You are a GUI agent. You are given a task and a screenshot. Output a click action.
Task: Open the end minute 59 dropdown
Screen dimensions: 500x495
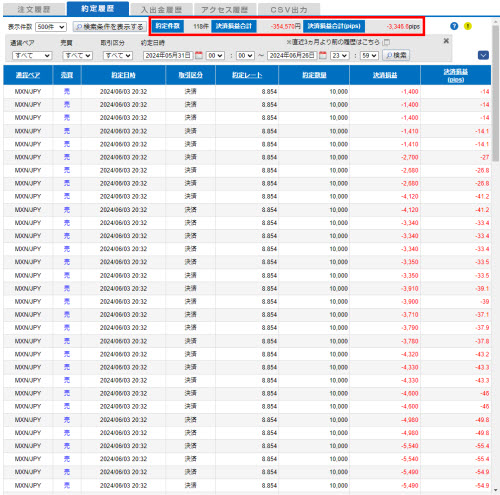pyautogui.click(x=369, y=55)
